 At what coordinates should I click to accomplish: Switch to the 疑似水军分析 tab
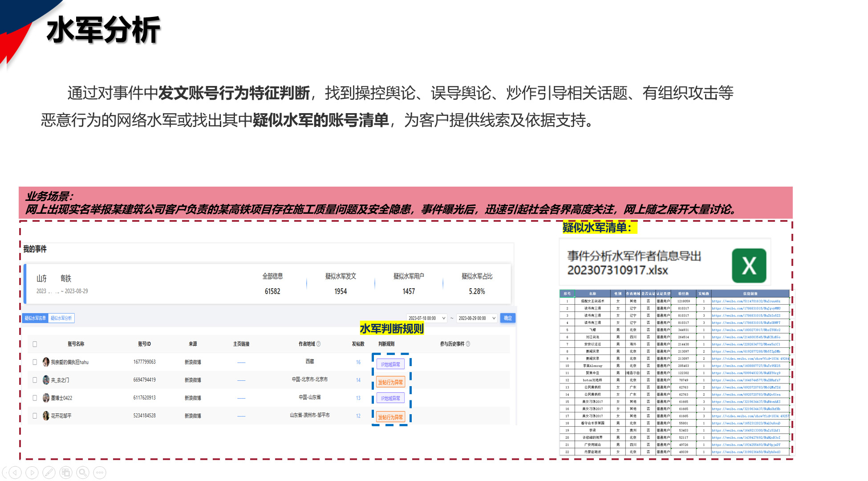[61, 318]
